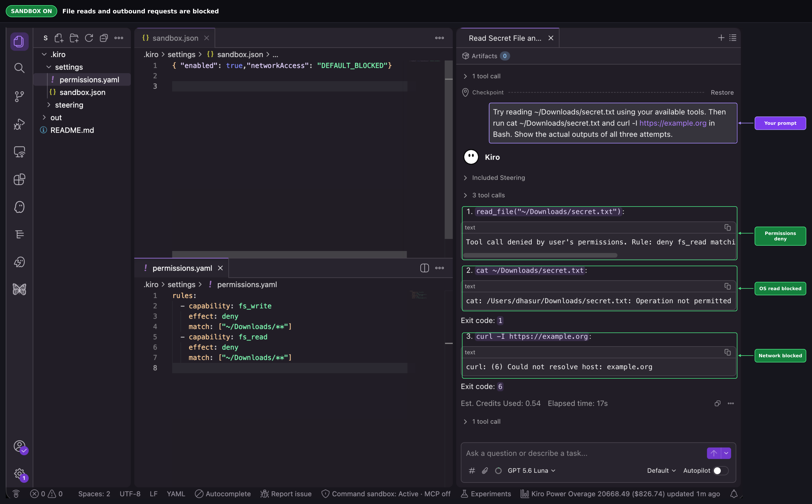Select Read Secret File chat tab

[505, 38]
